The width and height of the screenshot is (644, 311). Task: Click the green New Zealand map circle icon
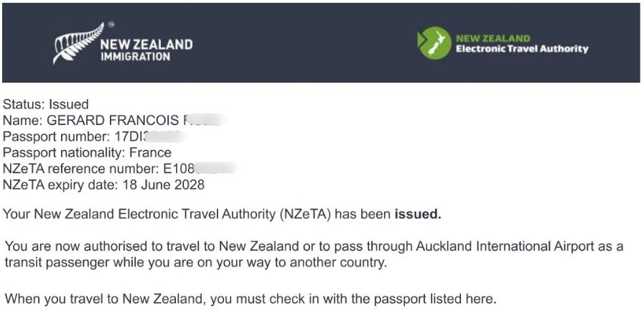[x=434, y=43]
